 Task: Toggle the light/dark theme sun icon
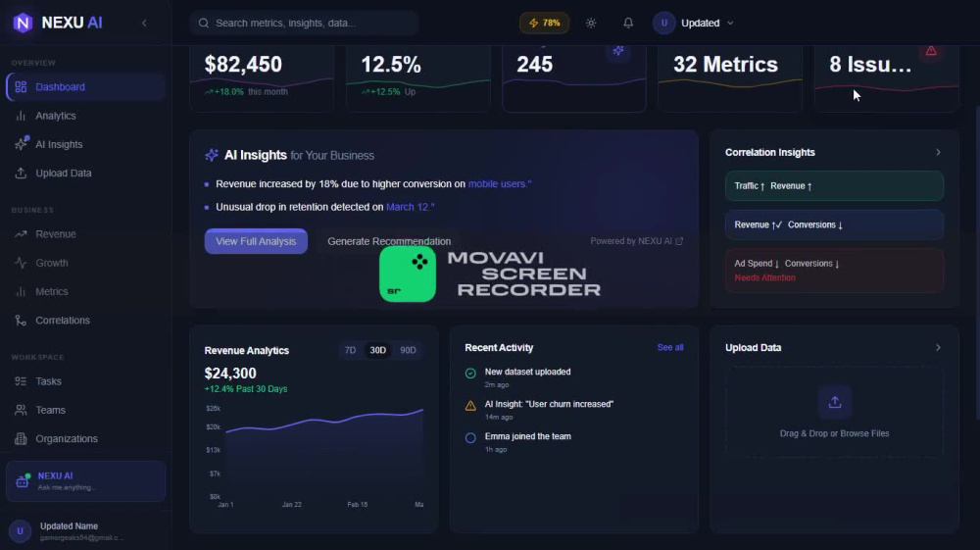pos(591,24)
